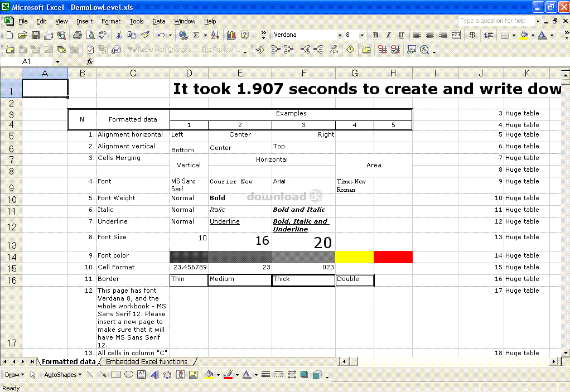This screenshot has height=392, width=570.
Task: Select row 9 header
Action: point(11,185)
